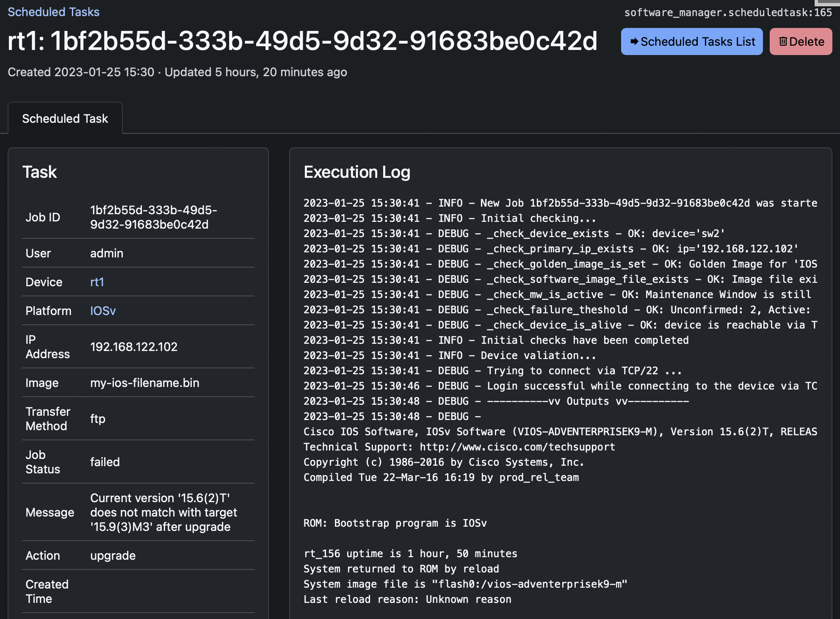Image resolution: width=840 pixels, height=619 pixels.
Task: Click the Platform row label
Action: point(48,311)
